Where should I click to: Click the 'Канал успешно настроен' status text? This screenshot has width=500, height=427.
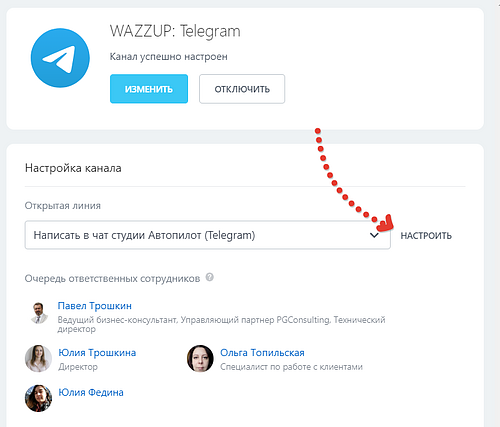point(169,57)
